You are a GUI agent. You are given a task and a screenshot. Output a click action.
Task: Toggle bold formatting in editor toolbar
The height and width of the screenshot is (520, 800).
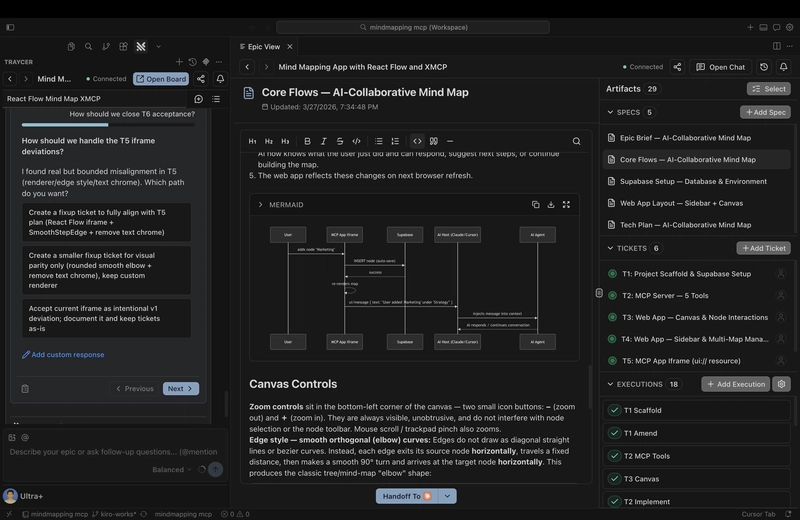click(x=307, y=141)
